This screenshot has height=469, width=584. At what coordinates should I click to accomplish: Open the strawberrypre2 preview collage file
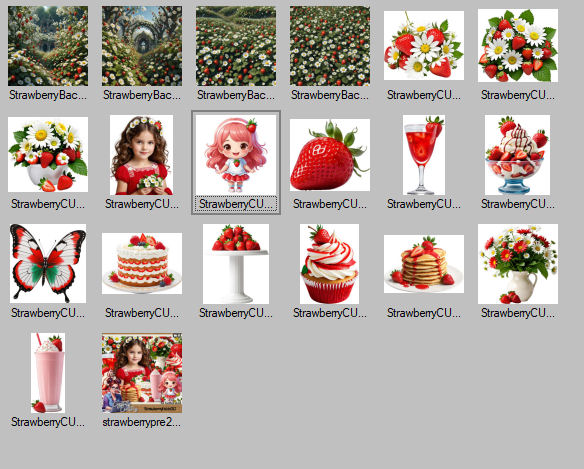coord(142,373)
